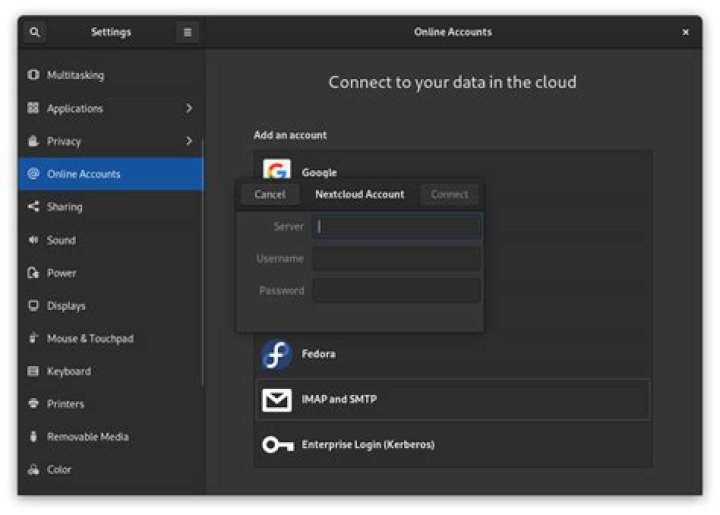Select the Printers icon in sidebar

pyautogui.click(x=33, y=403)
